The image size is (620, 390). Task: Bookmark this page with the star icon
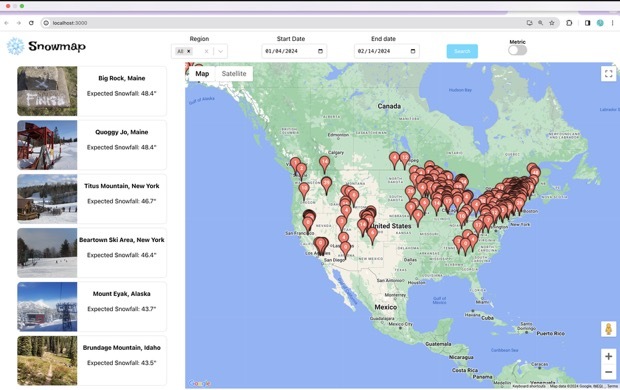pos(552,23)
